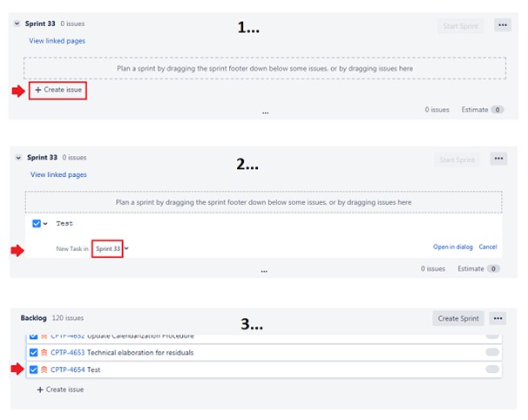This screenshot has height=420, width=528.
Task: Click the task type checkbox icon beside CPTP-4653
Action: pyautogui.click(x=33, y=352)
